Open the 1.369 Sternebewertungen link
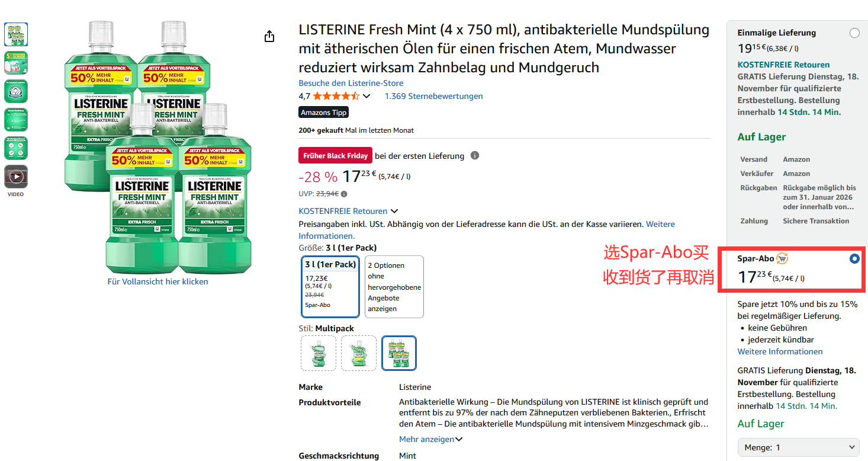 pos(434,96)
